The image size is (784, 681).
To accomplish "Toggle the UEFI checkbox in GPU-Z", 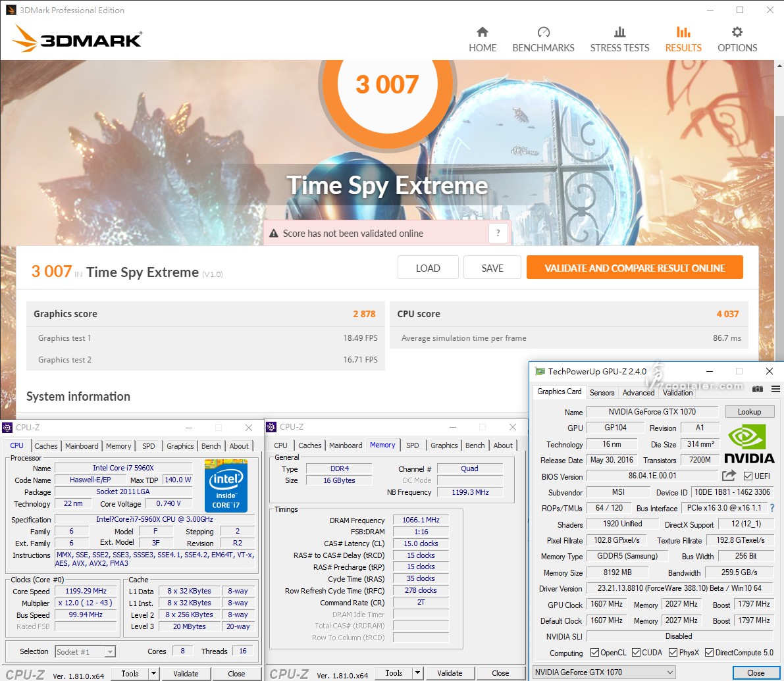I will click(x=748, y=476).
